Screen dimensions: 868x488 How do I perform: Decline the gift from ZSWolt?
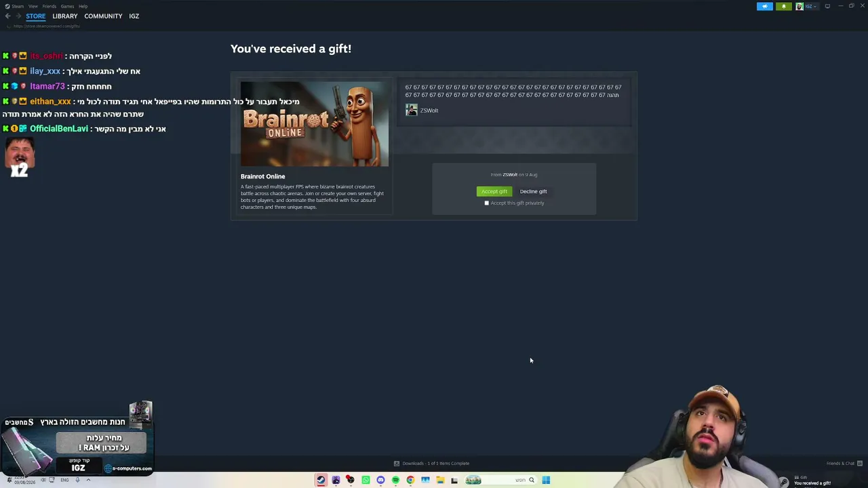[533, 192]
